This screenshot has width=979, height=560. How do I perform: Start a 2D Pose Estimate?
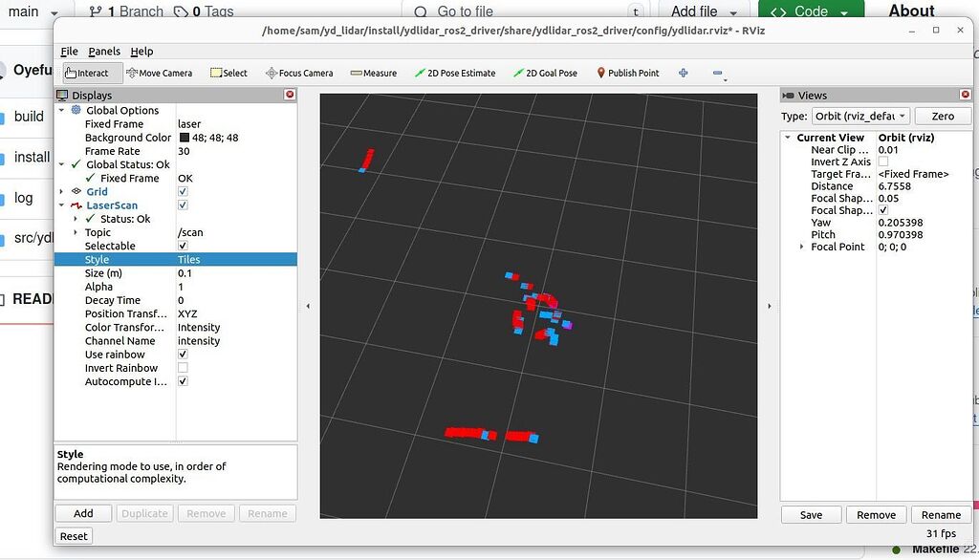[x=457, y=72]
